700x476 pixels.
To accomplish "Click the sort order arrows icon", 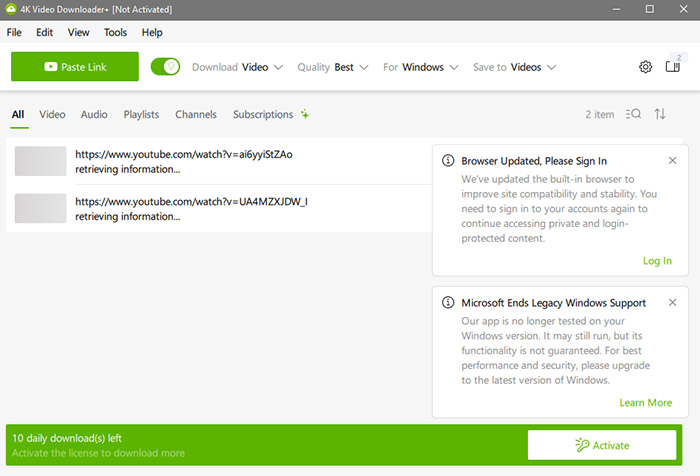I will click(660, 114).
